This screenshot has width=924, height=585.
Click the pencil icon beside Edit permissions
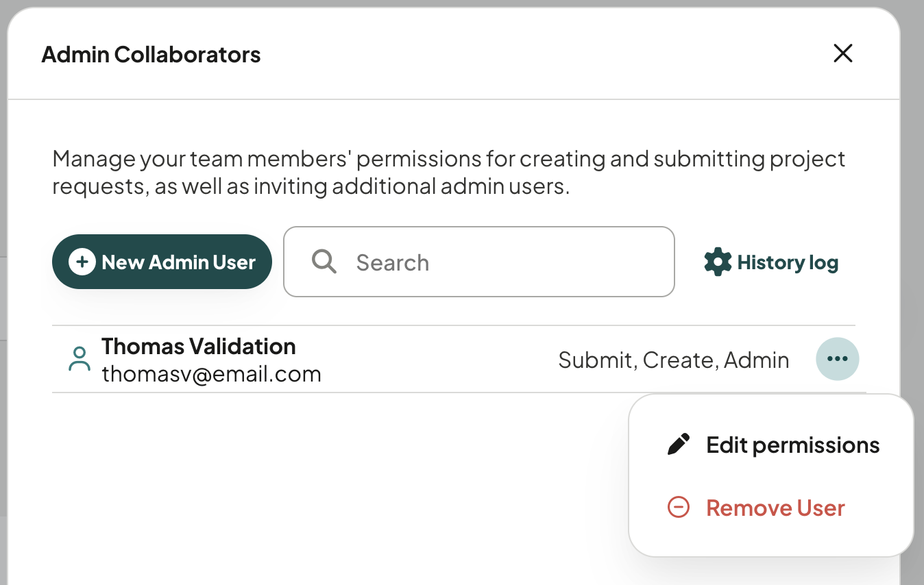click(x=679, y=445)
